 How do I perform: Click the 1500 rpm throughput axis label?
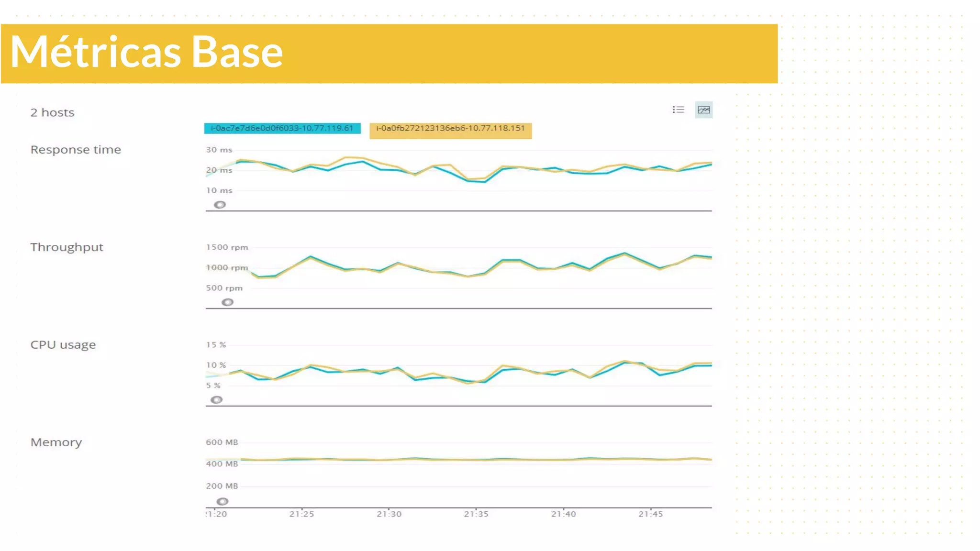pyautogui.click(x=227, y=247)
